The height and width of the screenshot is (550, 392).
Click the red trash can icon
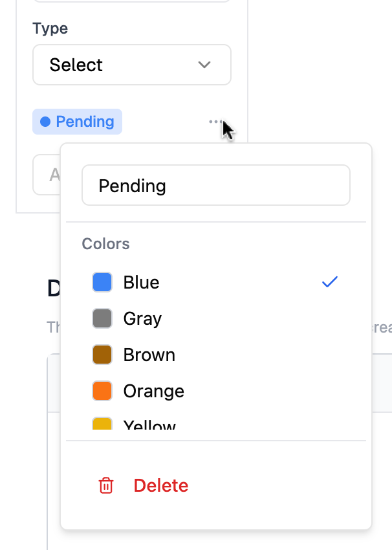tap(106, 486)
